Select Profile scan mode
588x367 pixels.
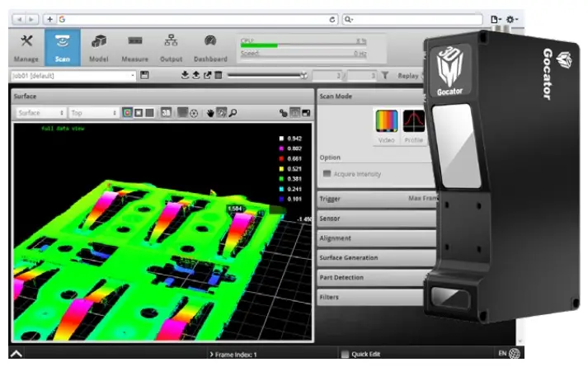[414, 127]
